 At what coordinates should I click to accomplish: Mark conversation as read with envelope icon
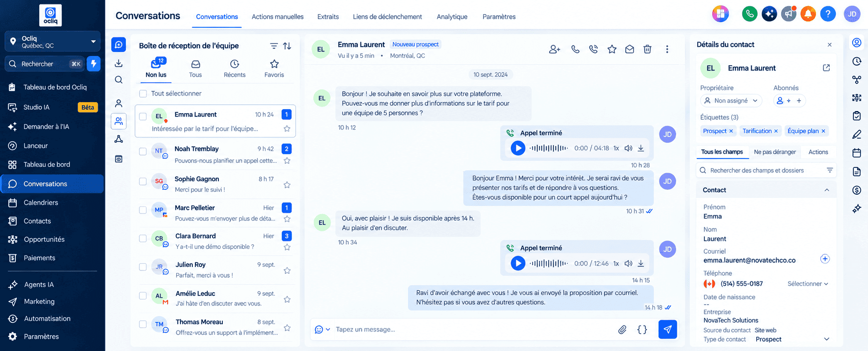pyautogui.click(x=629, y=49)
